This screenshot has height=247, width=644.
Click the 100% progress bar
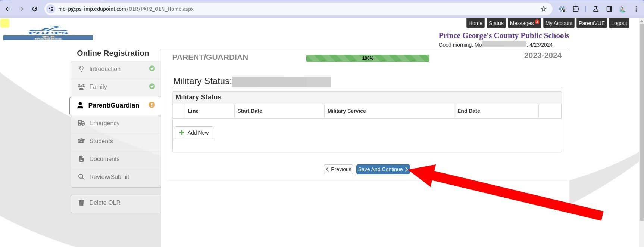pyautogui.click(x=368, y=58)
